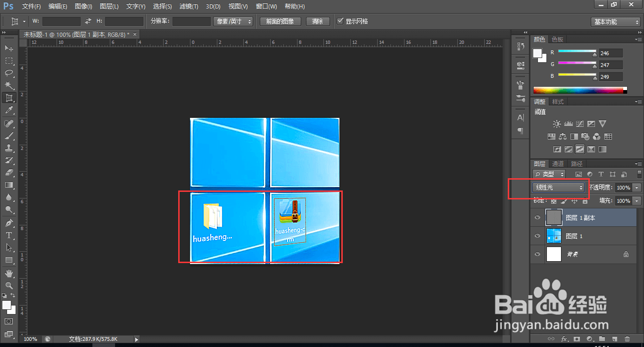The height and width of the screenshot is (347, 644).
Task: Select the History Brush tool
Action: [x=8, y=160]
